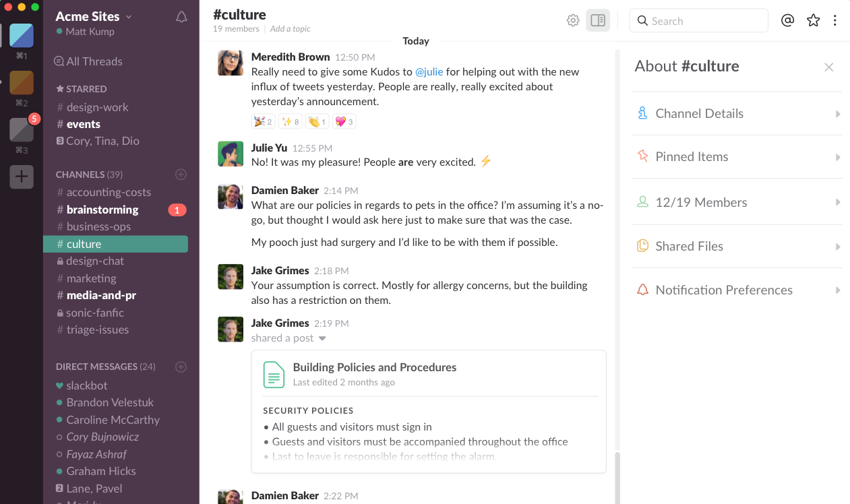Add a new channel plus icon
The height and width of the screenshot is (504, 850).
coord(181,175)
